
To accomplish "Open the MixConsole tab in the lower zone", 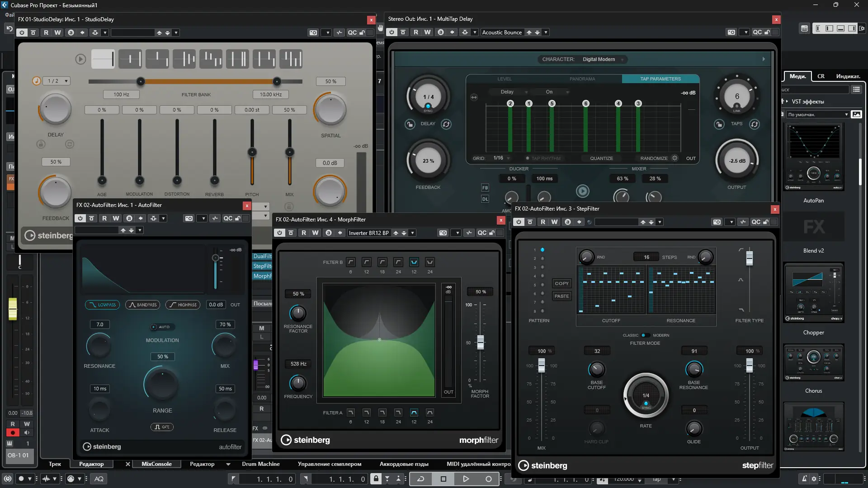I will (156, 464).
